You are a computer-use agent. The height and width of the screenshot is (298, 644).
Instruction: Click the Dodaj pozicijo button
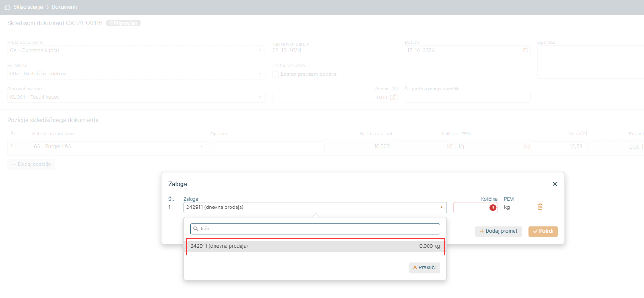click(x=31, y=165)
